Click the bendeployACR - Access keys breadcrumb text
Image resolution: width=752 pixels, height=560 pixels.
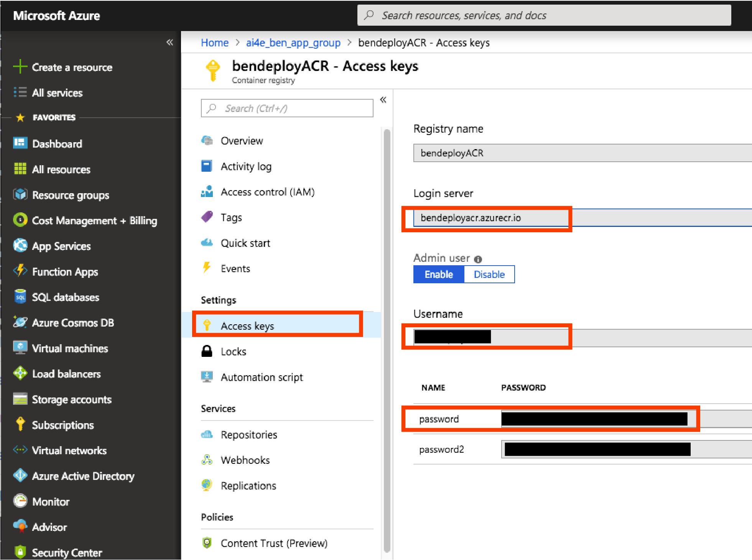[424, 43]
